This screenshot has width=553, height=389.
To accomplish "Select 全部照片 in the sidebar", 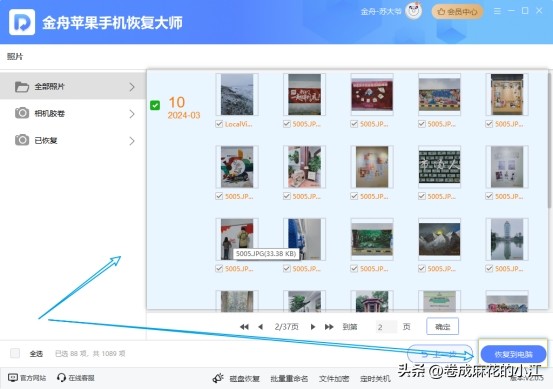I will [x=73, y=86].
